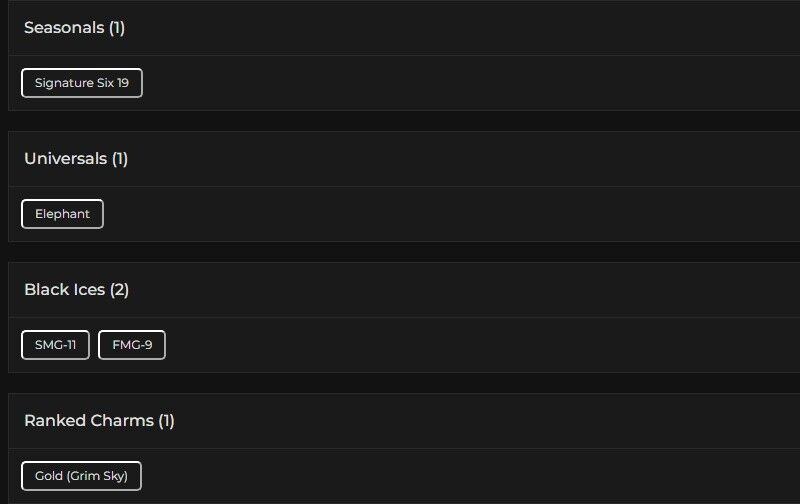
Task: Click empty space beside Signature Six 19
Action: (450, 83)
